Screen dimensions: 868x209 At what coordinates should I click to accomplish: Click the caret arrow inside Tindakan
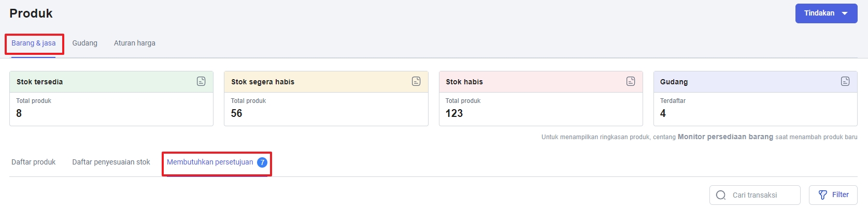point(845,13)
